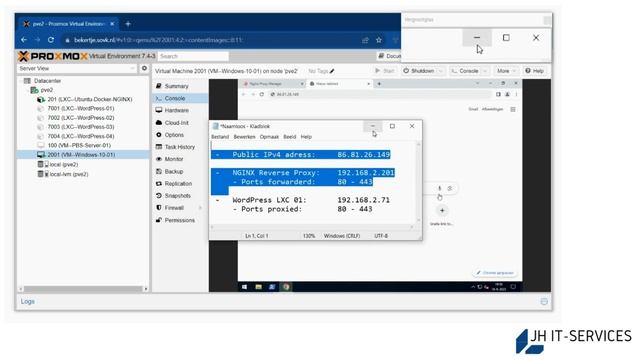Click the browser address bar URL
Image resolution: width=640 pixels, height=360 pixels.
(x=158, y=40)
